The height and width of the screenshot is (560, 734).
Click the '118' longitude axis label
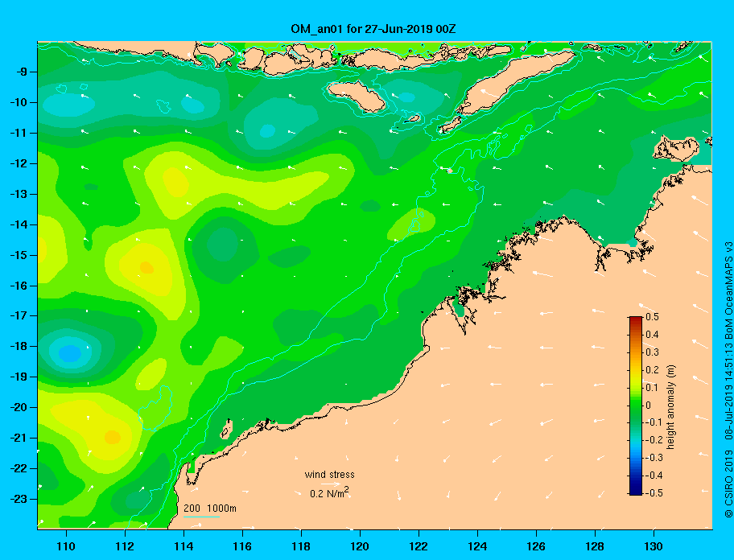(301, 546)
